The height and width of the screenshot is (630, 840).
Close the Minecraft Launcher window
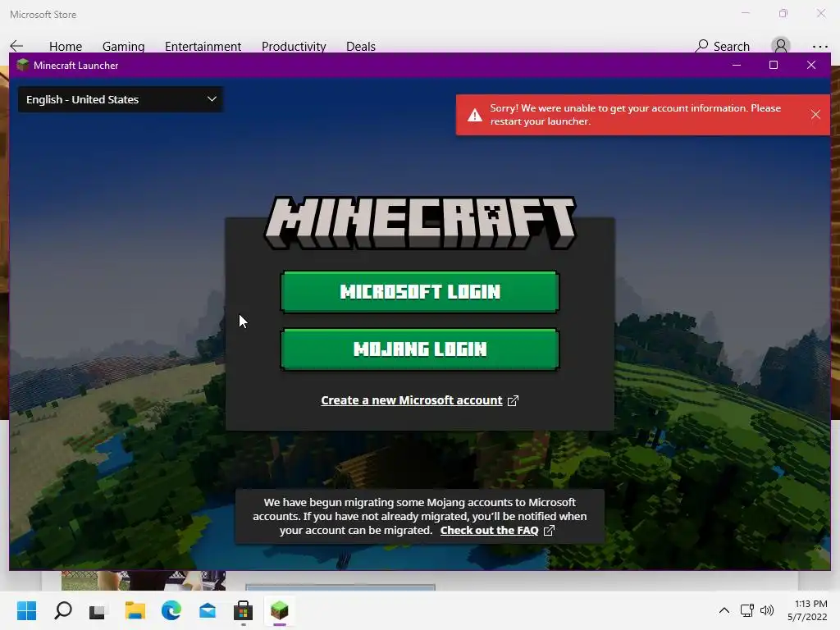tap(811, 66)
